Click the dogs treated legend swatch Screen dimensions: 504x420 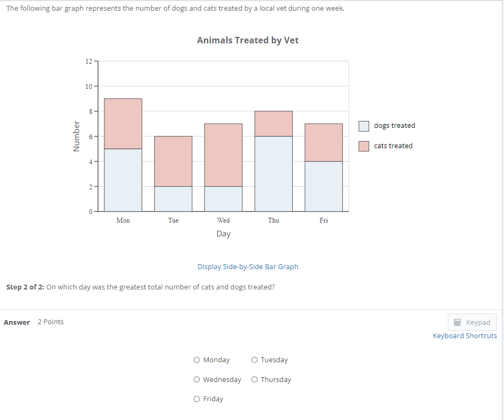pos(364,125)
